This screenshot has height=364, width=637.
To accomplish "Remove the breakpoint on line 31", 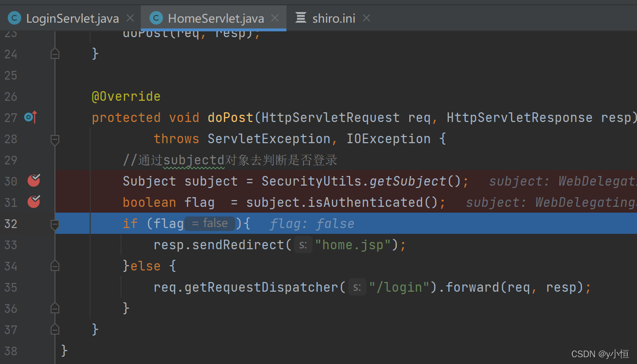I will [x=34, y=202].
